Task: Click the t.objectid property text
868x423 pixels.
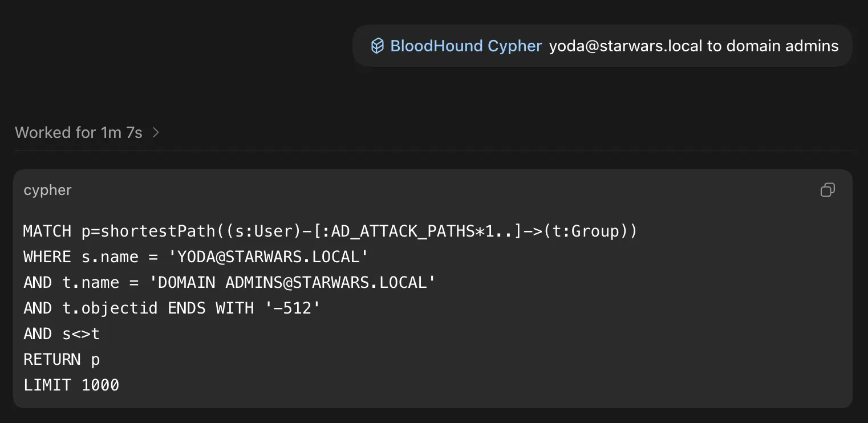Action: pos(109,308)
